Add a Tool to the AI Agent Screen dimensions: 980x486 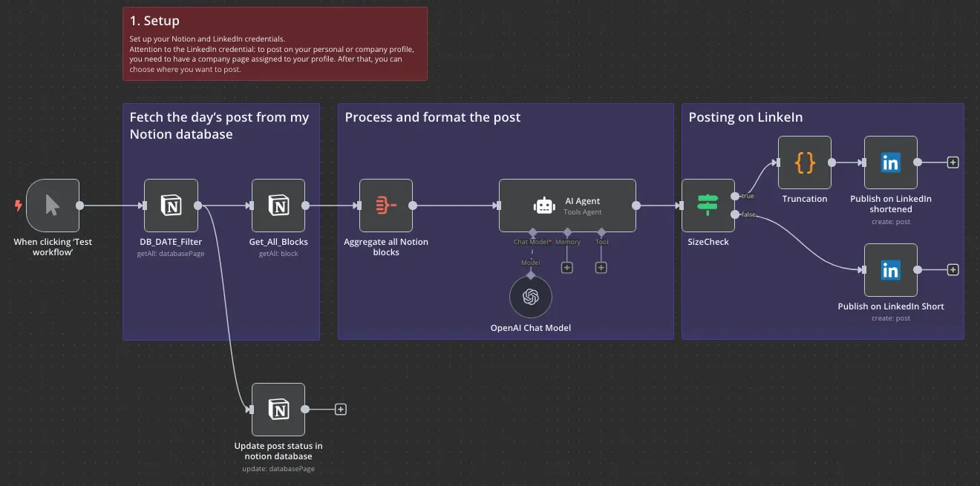click(601, 267)
